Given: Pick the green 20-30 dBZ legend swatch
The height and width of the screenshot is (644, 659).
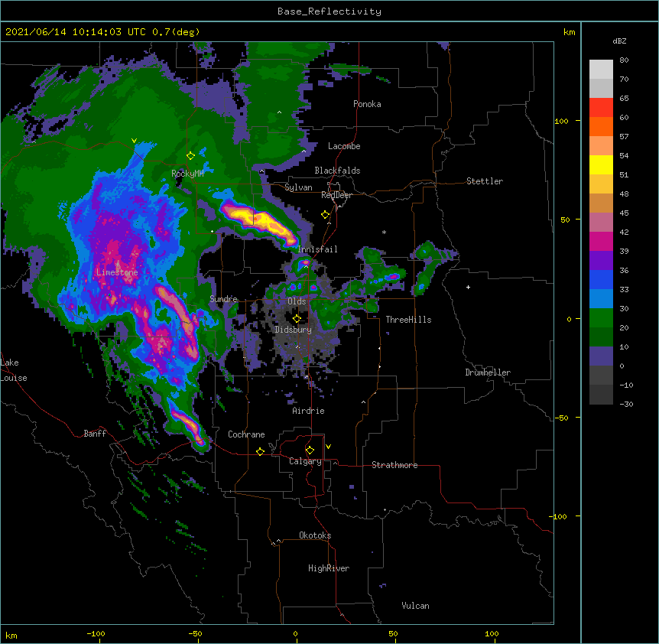Looking at the screenshot, I should coord(601,318).
